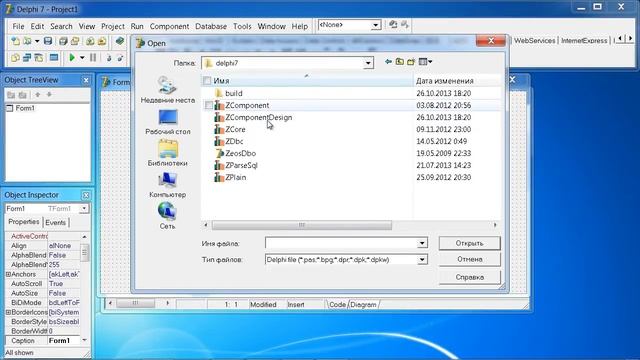Click the Открыть button
Image resolution: width=640 pixels, height=360 pixels.
point(469,243)
